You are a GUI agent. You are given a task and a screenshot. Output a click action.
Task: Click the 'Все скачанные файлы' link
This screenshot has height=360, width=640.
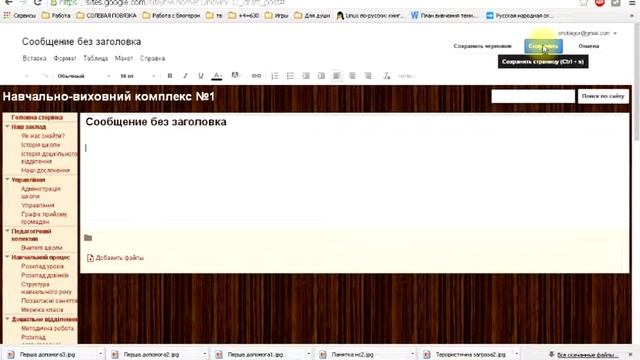587,355
